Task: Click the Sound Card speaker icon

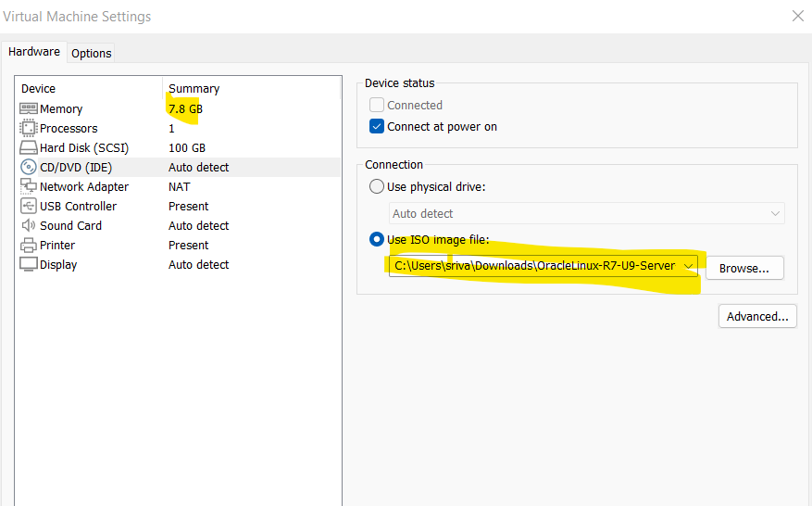Action: (x=29, y=225)
